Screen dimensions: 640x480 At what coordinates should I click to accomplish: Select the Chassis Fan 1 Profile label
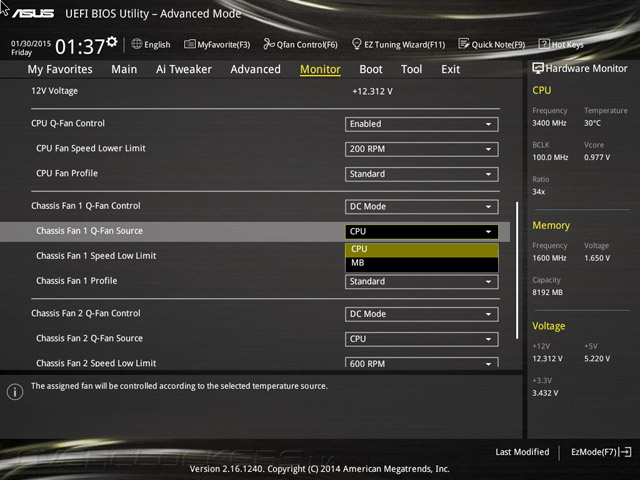click(x=76, y=281)
